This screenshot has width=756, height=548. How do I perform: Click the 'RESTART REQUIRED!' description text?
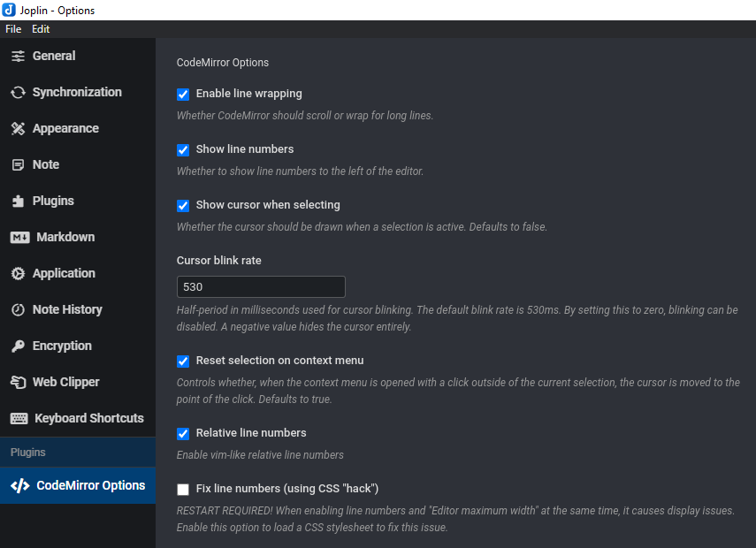point(455,519)
